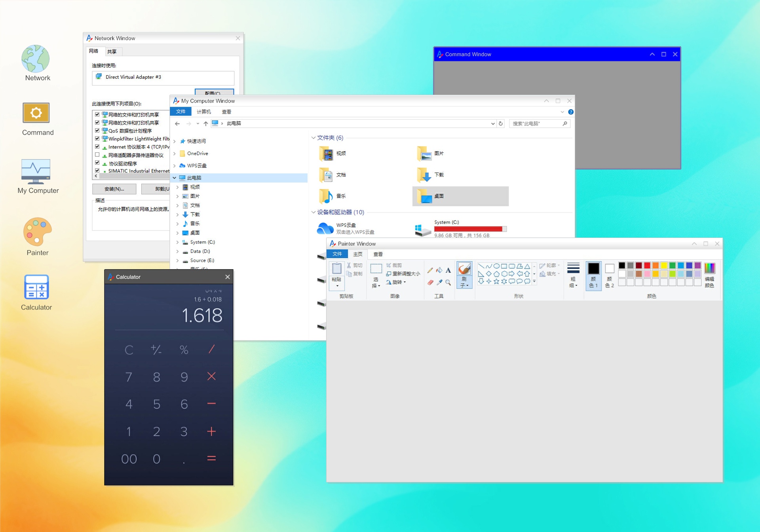Select the Text tool in Painter
This screenshot has width=760, height=532.
tap(448, 270)
